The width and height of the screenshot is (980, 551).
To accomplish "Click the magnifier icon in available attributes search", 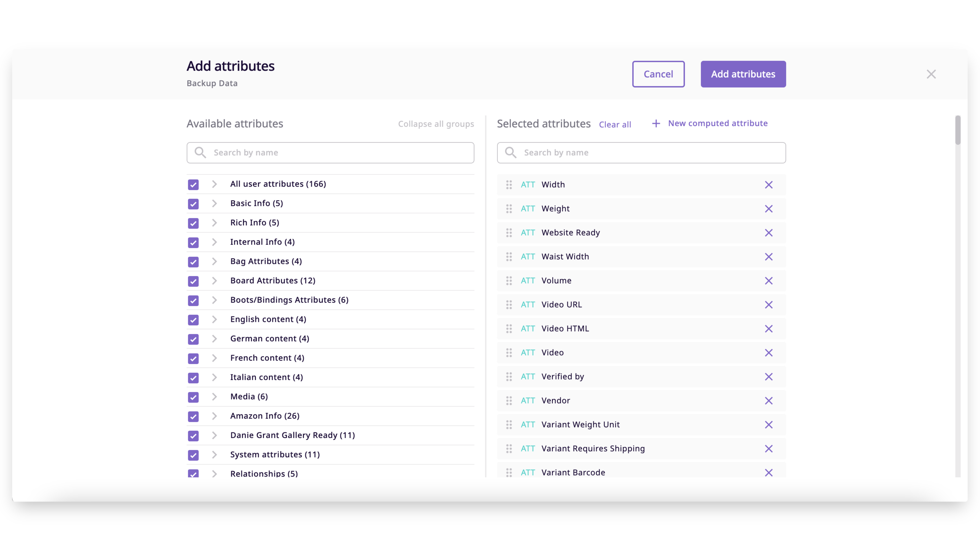I will [x=200, y=153].
